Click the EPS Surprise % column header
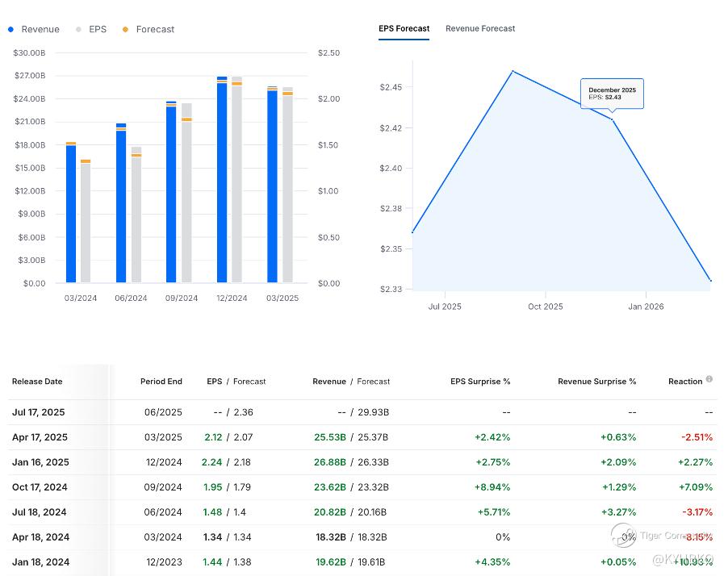The width and height of the screenshot is (728, 576). [479, 382]
